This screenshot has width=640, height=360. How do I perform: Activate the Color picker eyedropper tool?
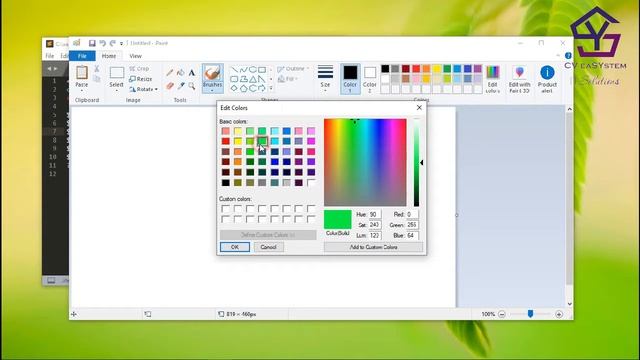coord(180,86)
